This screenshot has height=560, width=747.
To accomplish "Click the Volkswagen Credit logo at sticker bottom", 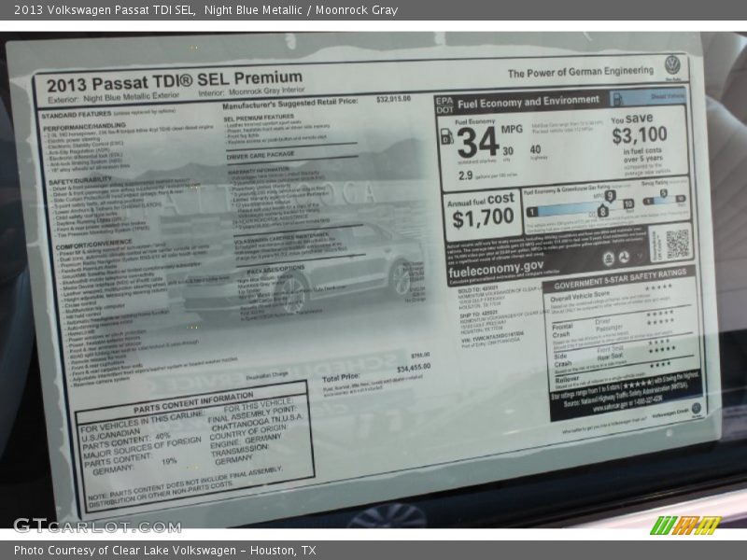I will pos(695,408).
